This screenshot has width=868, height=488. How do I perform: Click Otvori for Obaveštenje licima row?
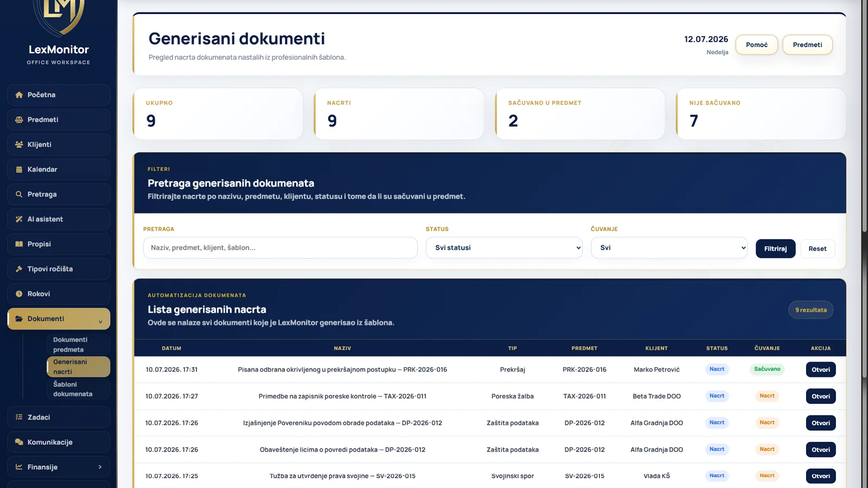(x=821, y=450)
